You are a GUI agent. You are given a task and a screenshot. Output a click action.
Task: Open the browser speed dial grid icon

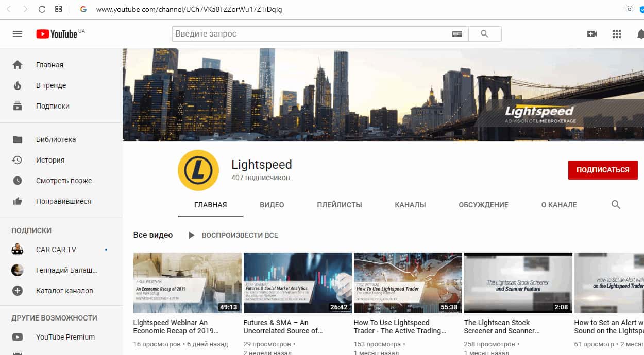coord(58,9)
